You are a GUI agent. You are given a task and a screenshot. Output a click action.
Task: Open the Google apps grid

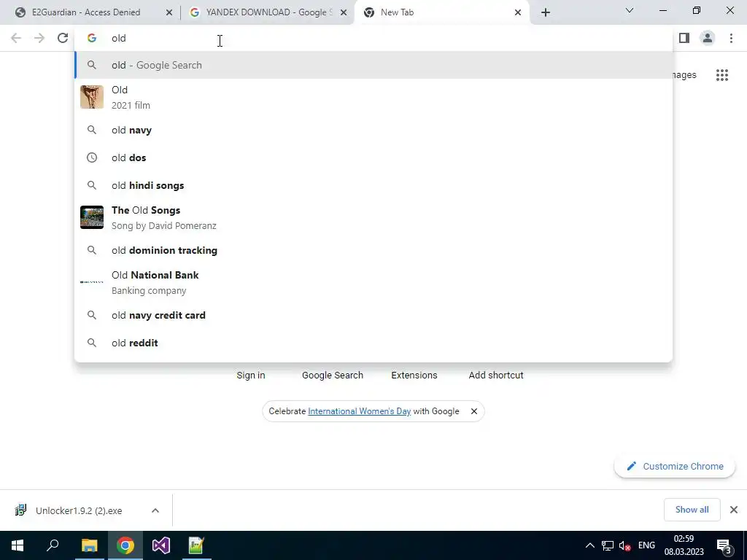(x=721, y=75)
